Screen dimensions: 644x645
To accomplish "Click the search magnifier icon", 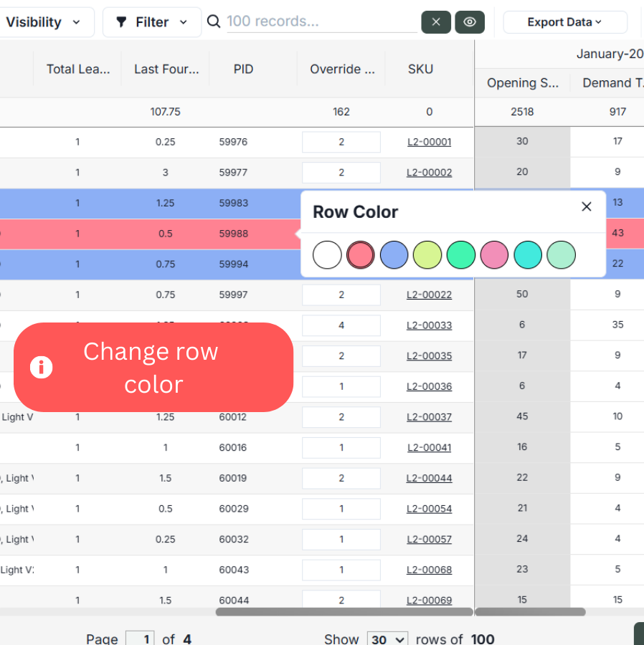I will pos(214,21).
